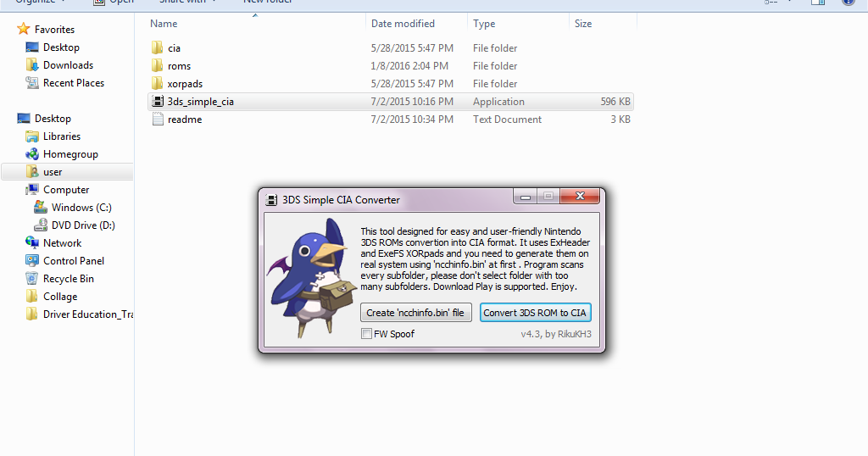
Task: Minimize the 3DS Simple CIA Converter window
Action: [x=526, y=196]
